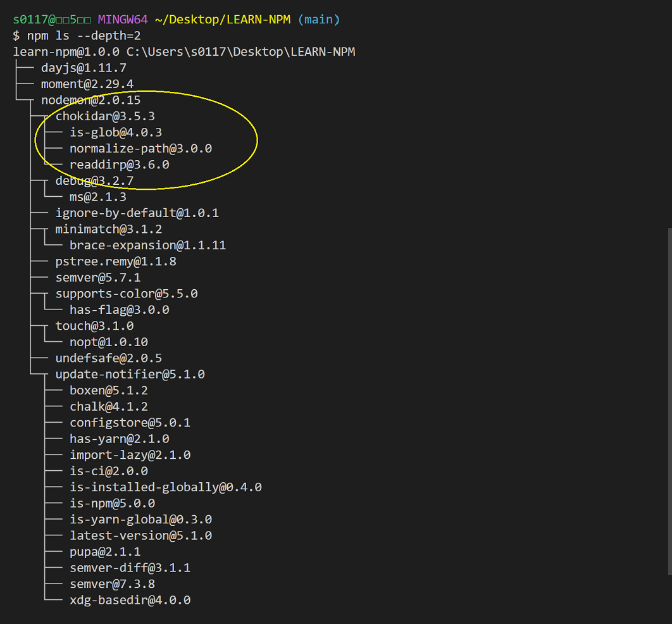672x624 pixels.
Task: Select has-yarn@2.1.0 text
Action: [x=119, y=439]
